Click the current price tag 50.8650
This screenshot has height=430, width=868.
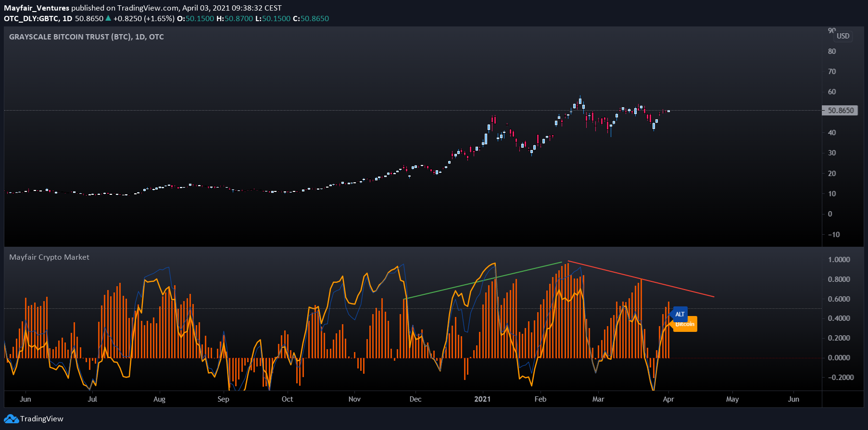(x=840, y=111)
